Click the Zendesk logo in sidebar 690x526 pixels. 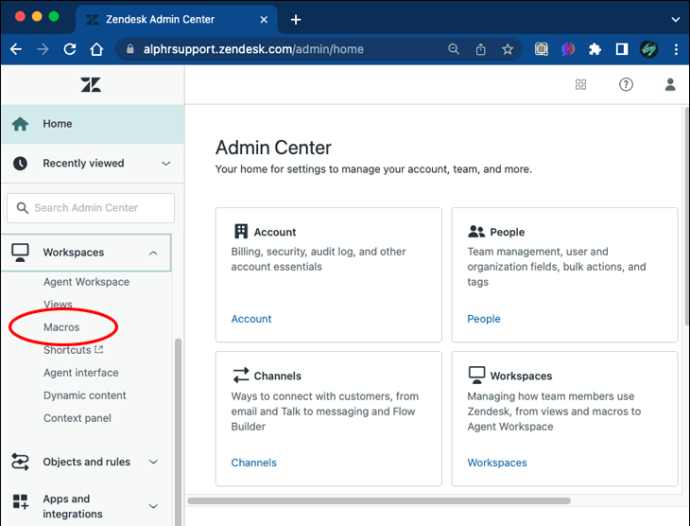click(91, 85)
